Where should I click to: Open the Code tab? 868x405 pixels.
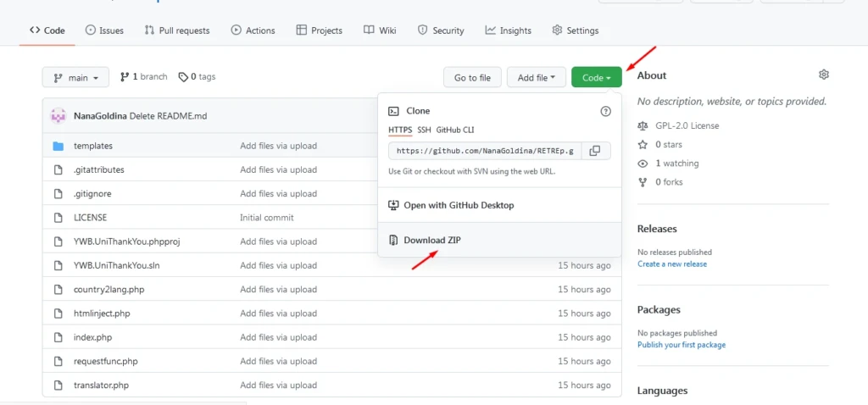click(x=47, y=31)
